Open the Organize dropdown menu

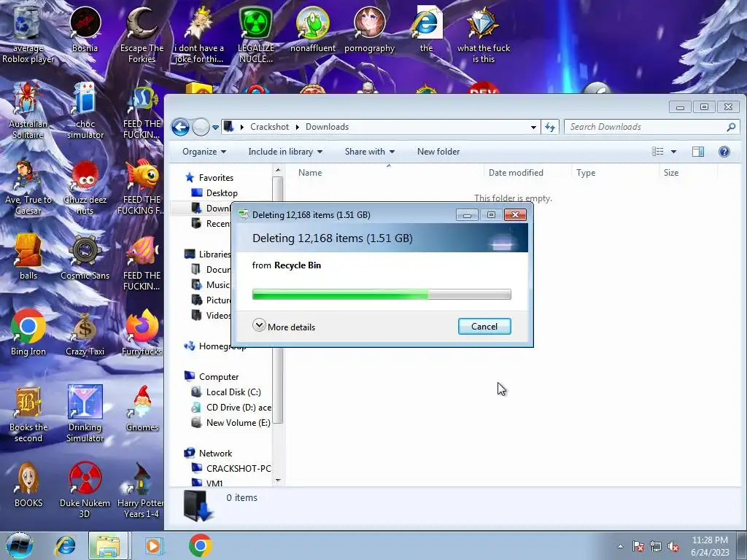coord(204,152)
